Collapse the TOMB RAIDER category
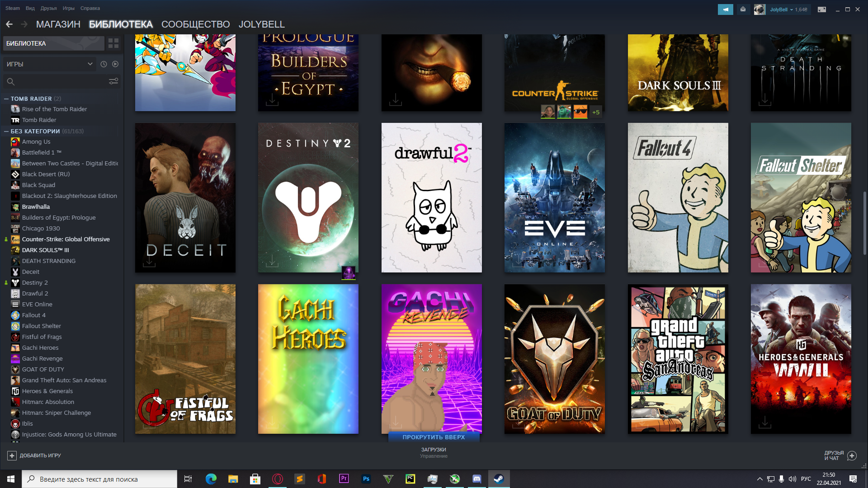This screenshot has width=868, height=488. [x=6, y=99]
